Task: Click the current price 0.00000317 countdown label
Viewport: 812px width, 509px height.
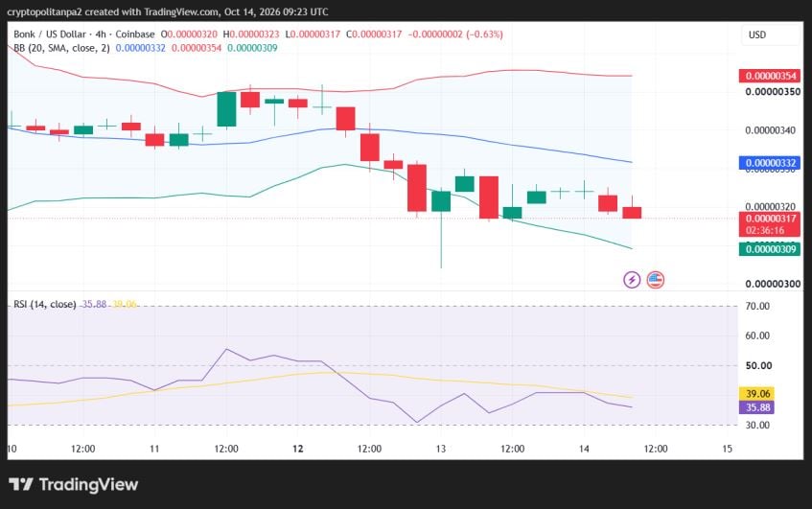Action: coord(770,224)
